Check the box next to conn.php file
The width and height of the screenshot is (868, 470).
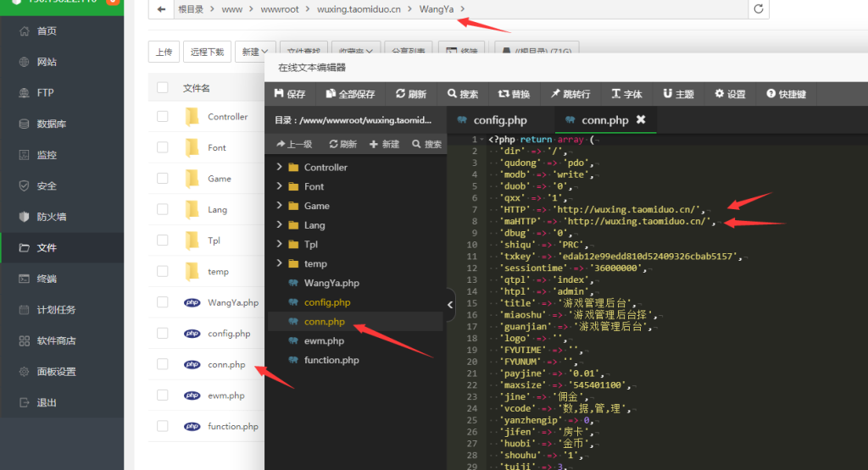tap(163, 365)
